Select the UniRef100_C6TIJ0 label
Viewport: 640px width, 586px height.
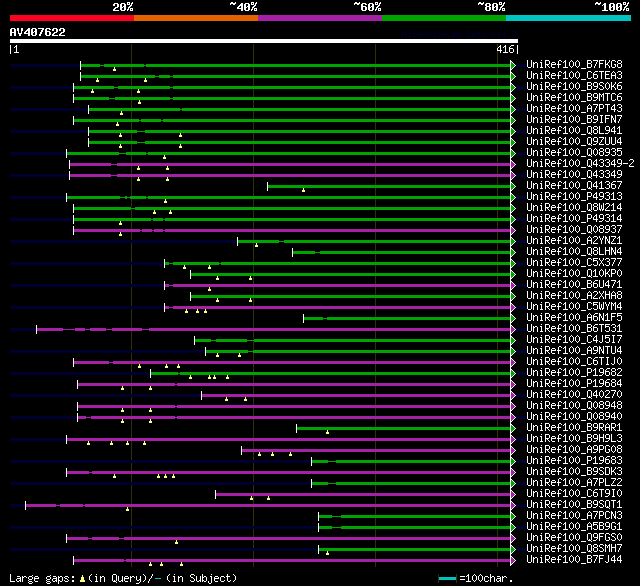[x=574, y=362]
